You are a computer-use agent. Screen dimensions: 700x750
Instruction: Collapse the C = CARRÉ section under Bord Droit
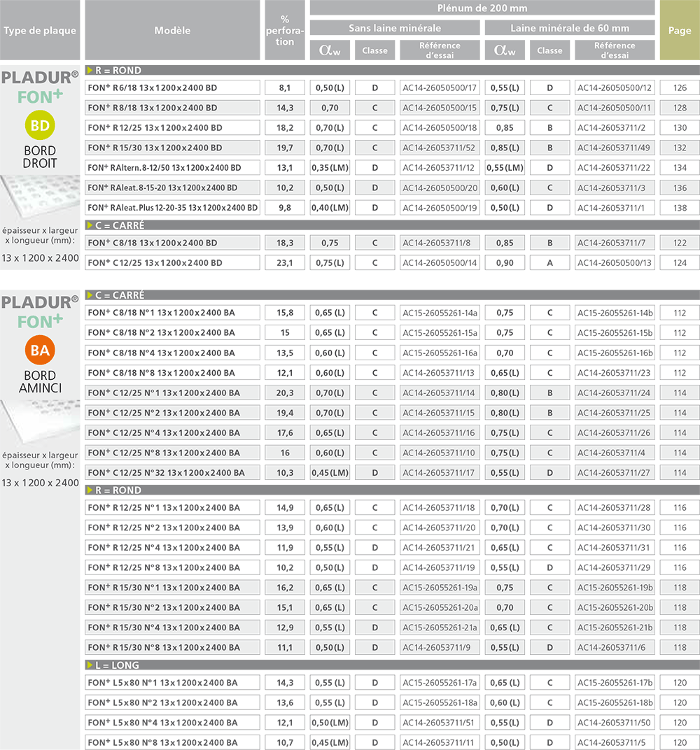click(x=90, y=225)
